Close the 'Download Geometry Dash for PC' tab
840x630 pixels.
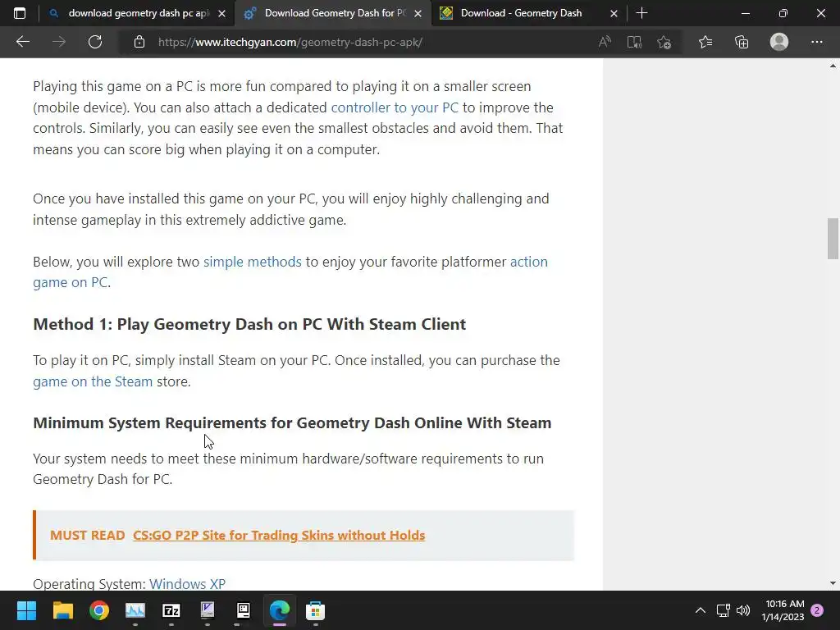(x=418, y=13)
